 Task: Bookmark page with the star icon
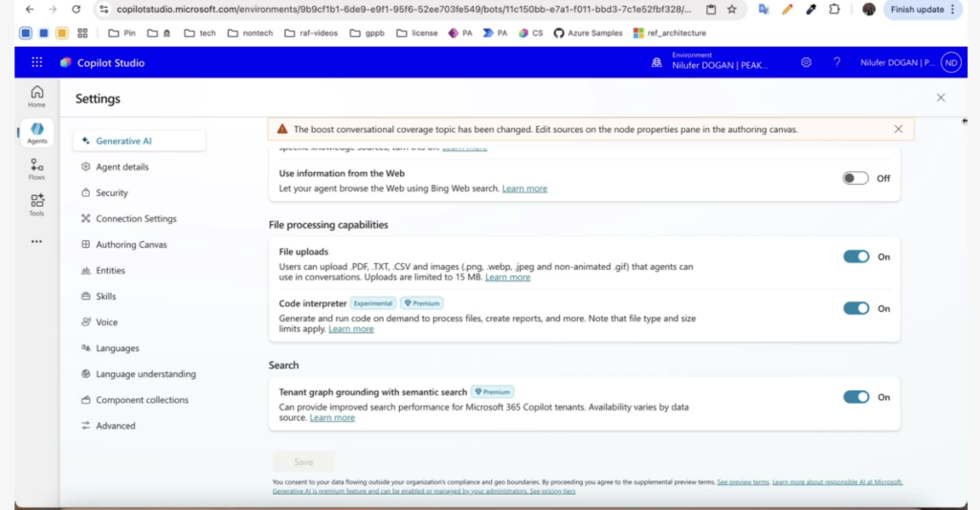tap(732, 10)
